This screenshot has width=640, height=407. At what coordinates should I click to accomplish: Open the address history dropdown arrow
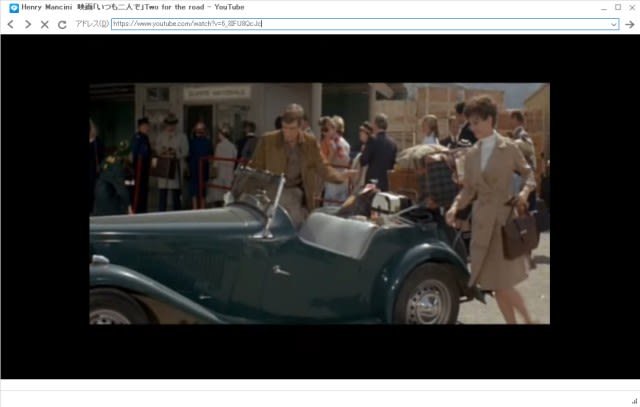coord(613,24)
